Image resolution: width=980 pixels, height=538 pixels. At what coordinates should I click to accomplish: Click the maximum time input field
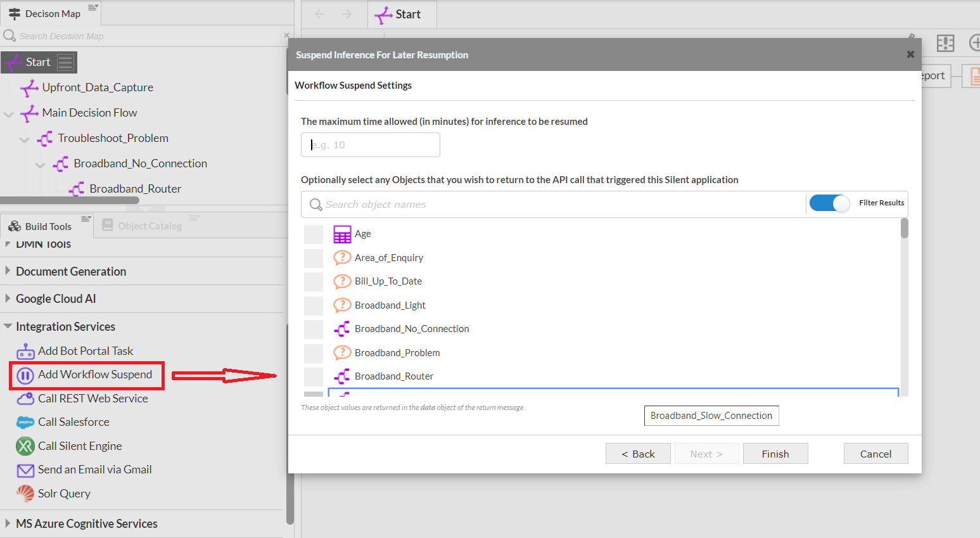click(370, 144)
